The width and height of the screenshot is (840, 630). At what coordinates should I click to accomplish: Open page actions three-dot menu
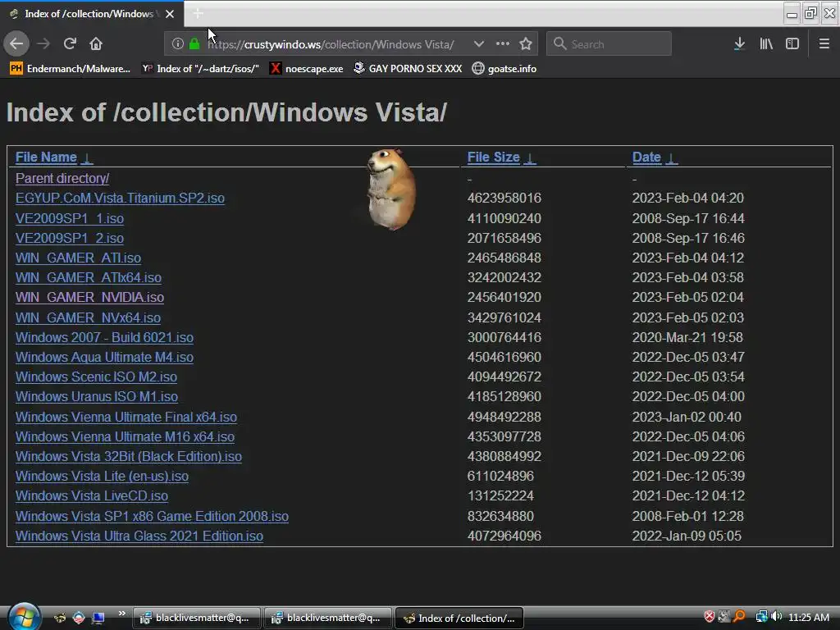click(503, 44)
